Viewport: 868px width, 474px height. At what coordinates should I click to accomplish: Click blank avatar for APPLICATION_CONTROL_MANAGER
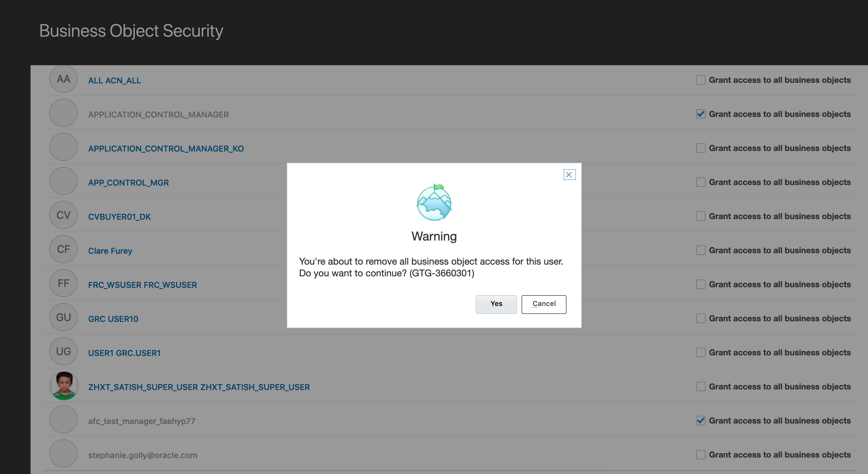63,113
